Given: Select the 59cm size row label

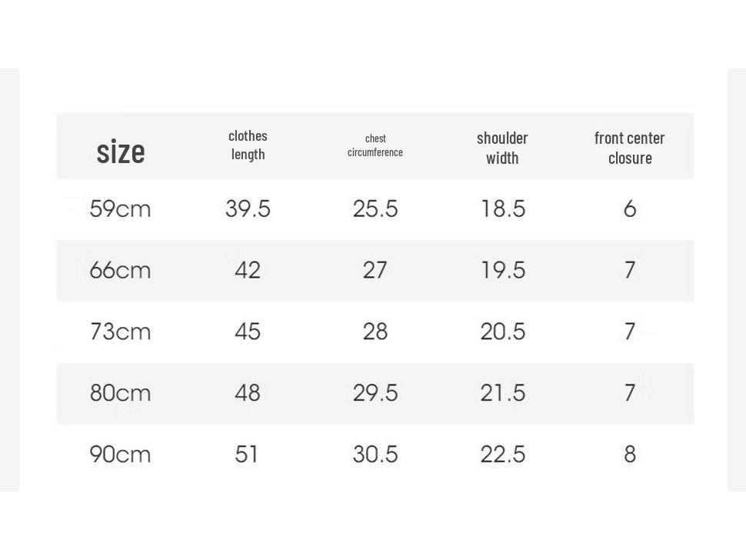Looking at the screenshot, I should [121, 209].
